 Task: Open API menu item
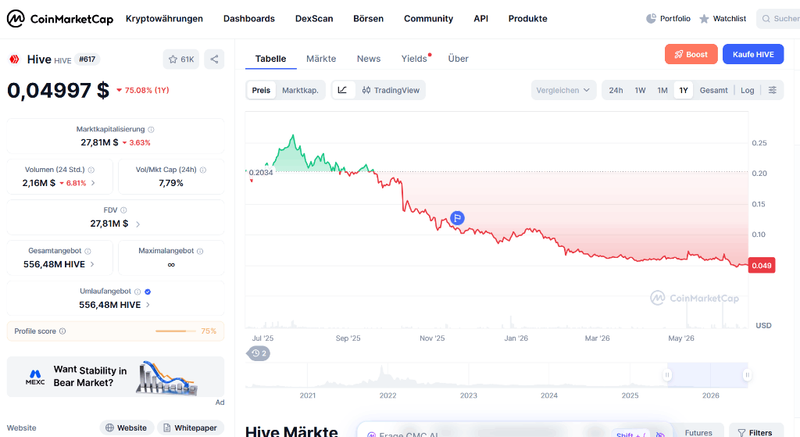481,19
